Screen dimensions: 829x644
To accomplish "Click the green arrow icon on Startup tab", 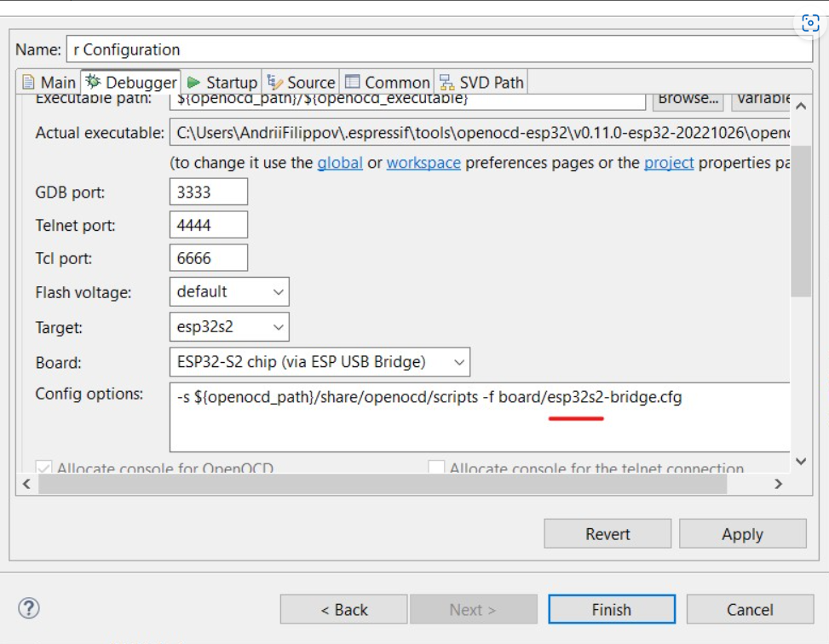I will point(192,82).
